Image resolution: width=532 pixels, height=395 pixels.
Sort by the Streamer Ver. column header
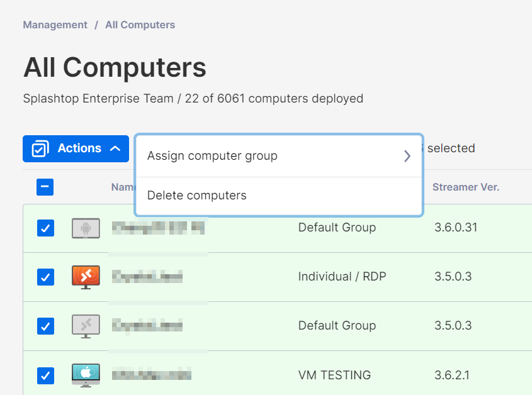click(x=466, y=187)
